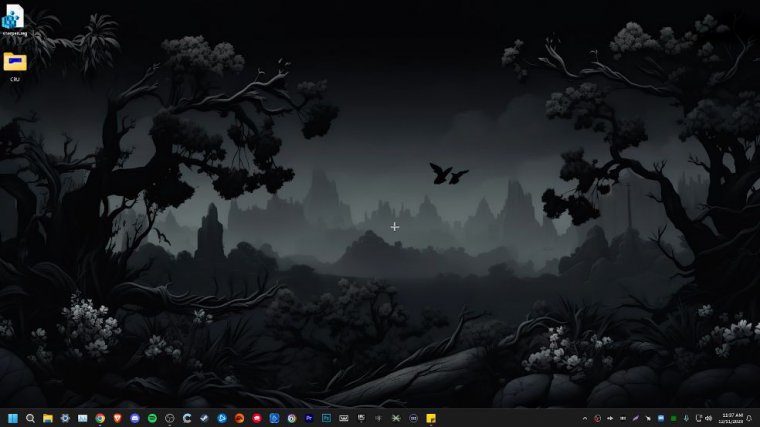The image size is (760, 427).
Task: Open File Explorer from the taskbar
Action: coord(47,418)
